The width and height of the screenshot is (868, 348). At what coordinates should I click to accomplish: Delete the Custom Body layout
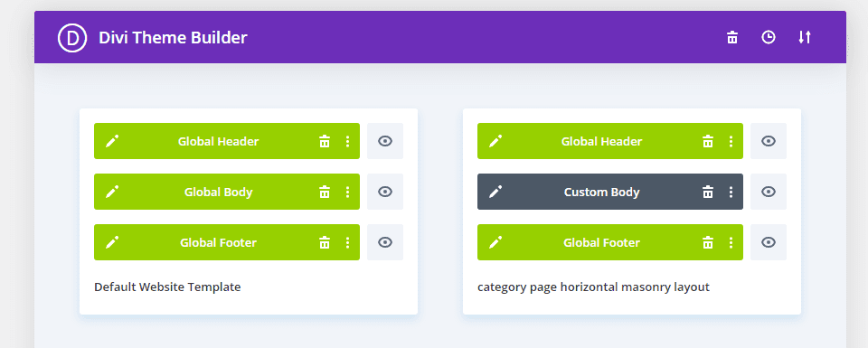(708, 192)
